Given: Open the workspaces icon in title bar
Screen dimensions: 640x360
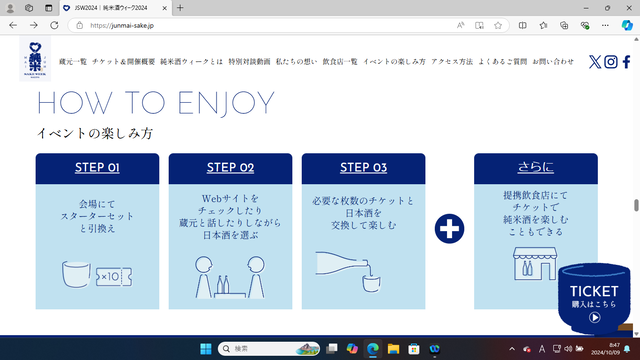Looking at the screenshot, I should coord(29,8).
